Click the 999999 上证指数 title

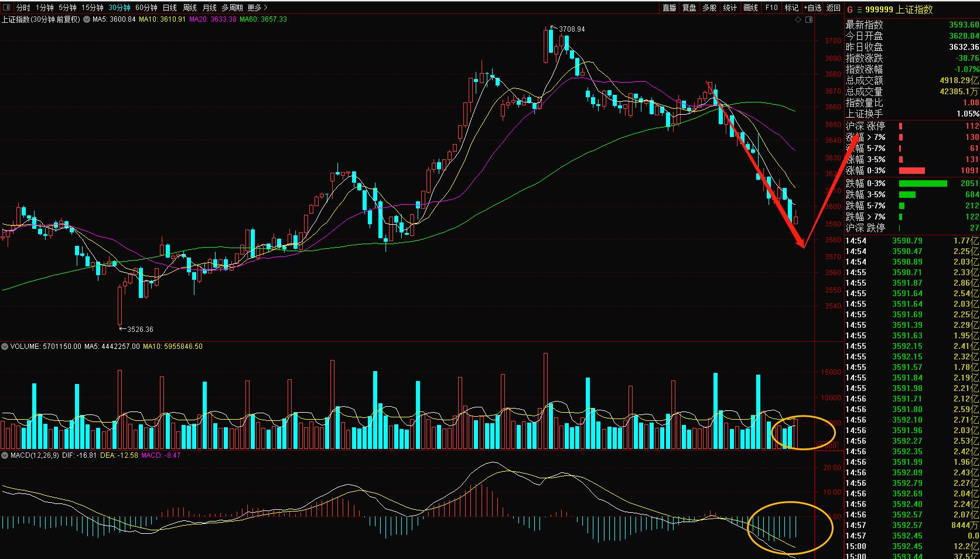[x=899, y=9]
